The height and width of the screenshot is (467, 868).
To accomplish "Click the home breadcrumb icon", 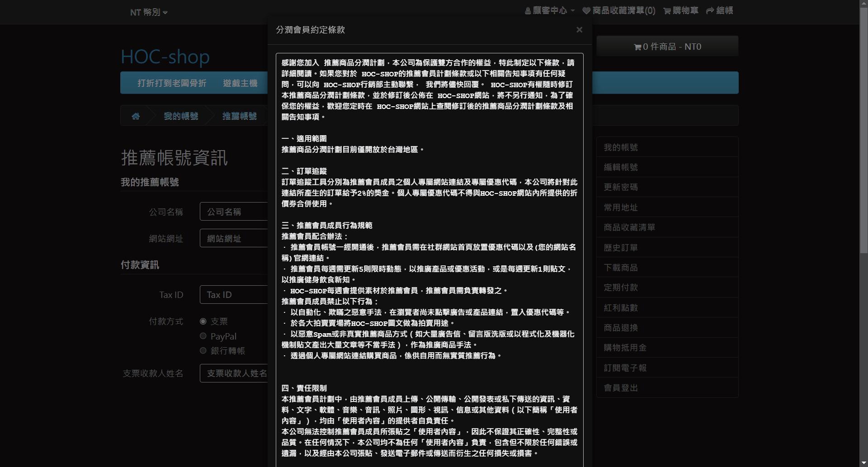I will (136, 116).
